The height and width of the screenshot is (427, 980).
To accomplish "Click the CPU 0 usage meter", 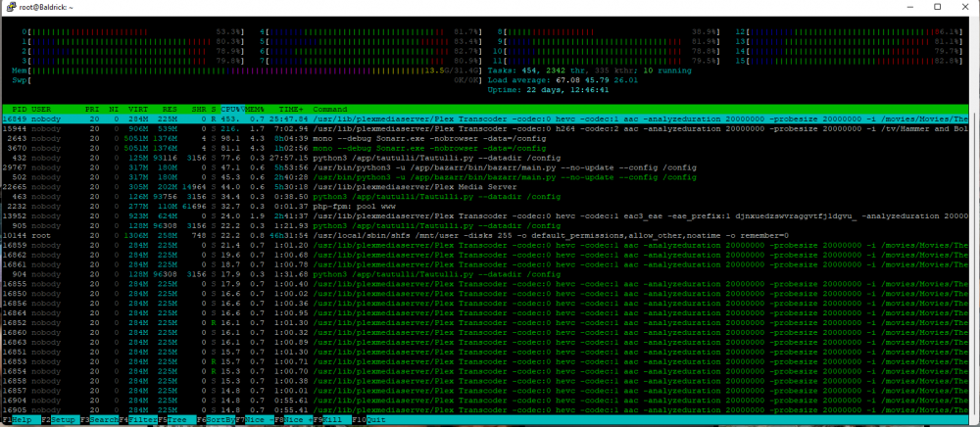I will coord(132,31).
